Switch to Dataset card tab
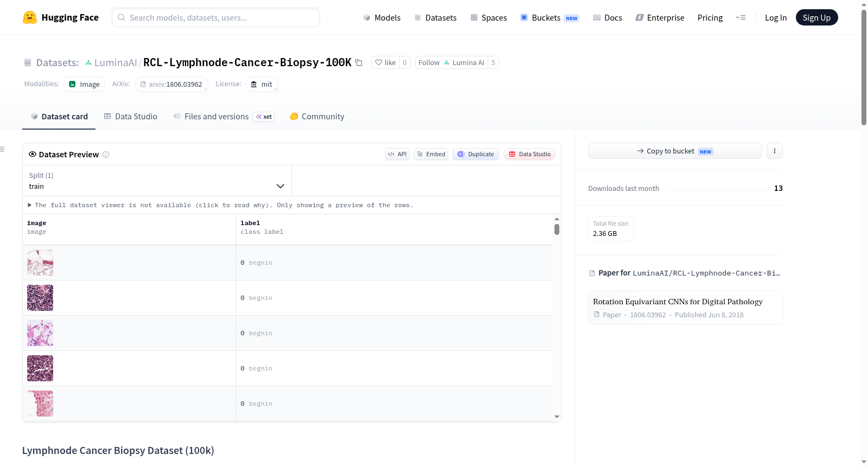This screenshot has height=467, width=868. coord(59,116)
